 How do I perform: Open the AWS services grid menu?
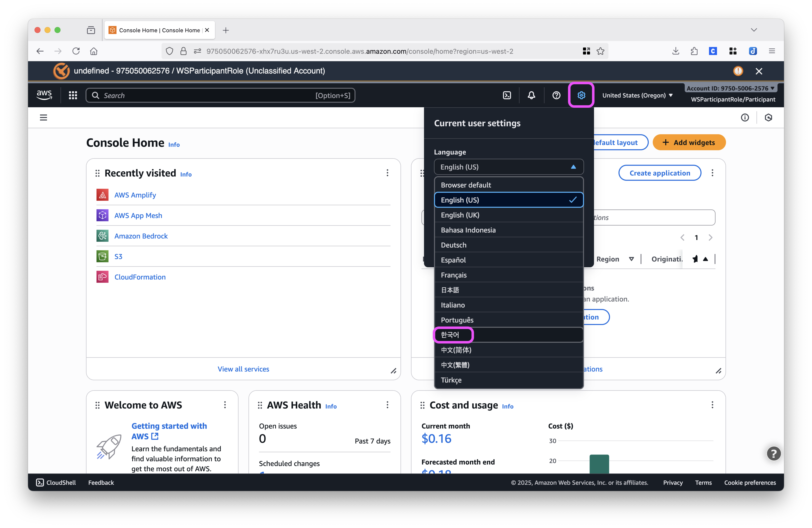(x=73, y=95)
